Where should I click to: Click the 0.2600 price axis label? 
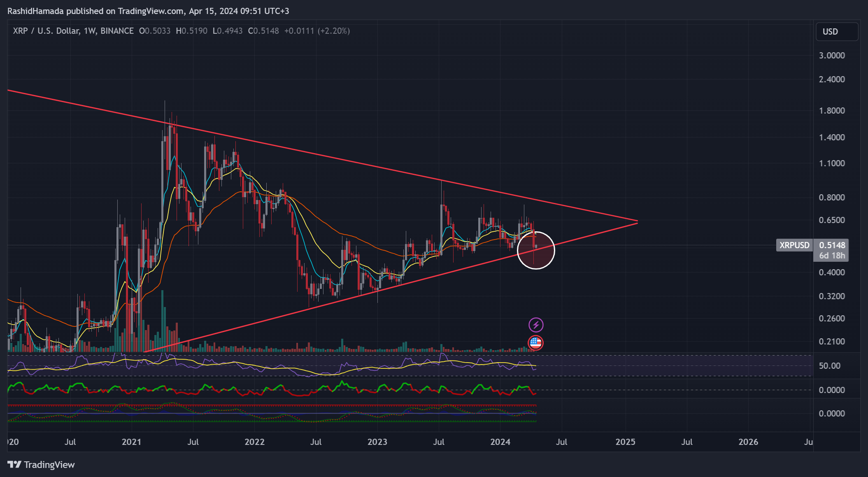click(832, 319)
